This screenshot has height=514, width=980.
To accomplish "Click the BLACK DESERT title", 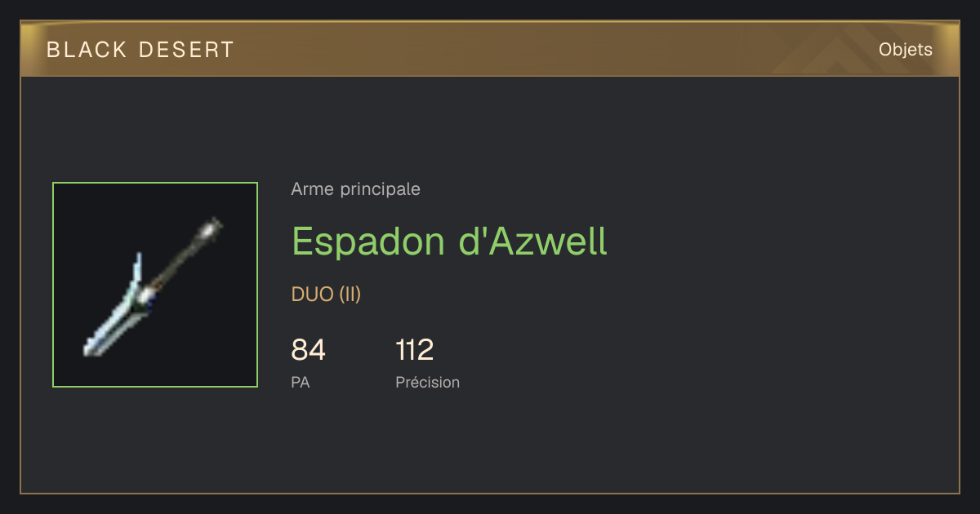I will [140, 50].
